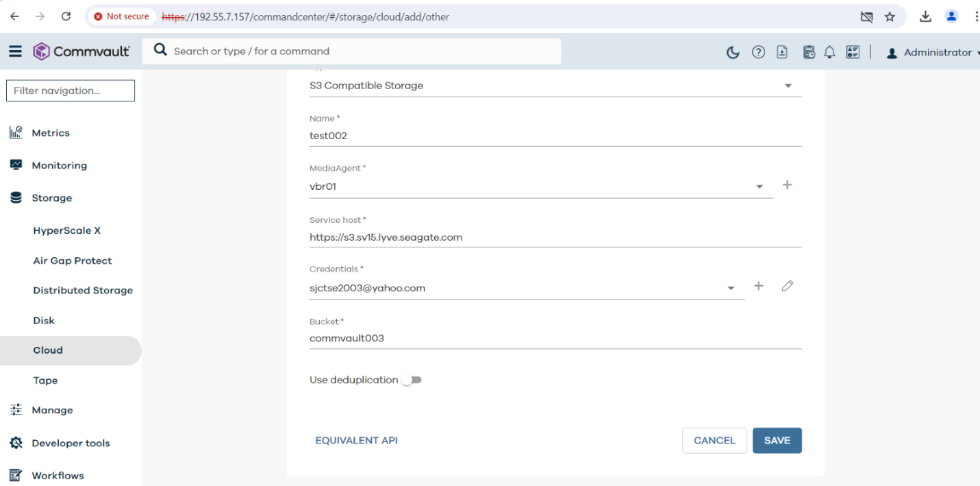980x486 pixels.
Task: Select Distributed Storage under Storage
Action: pyautogui.click(x=83, y=291)
